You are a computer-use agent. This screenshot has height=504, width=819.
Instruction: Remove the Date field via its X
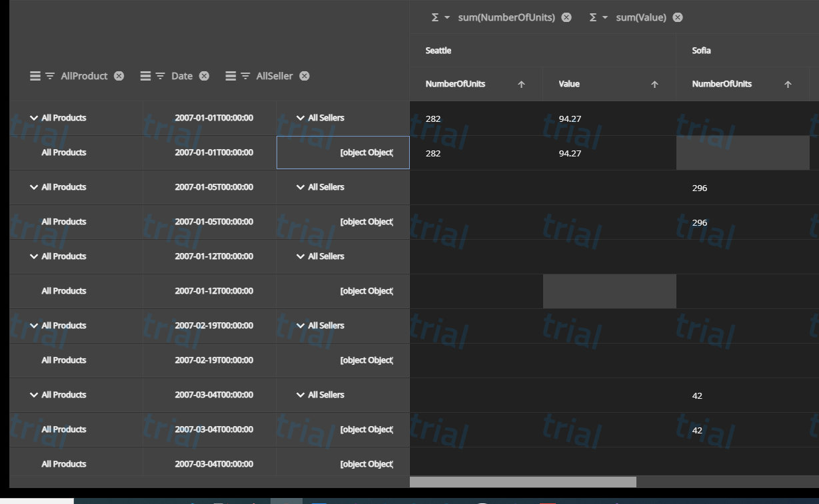coord(204,76)
